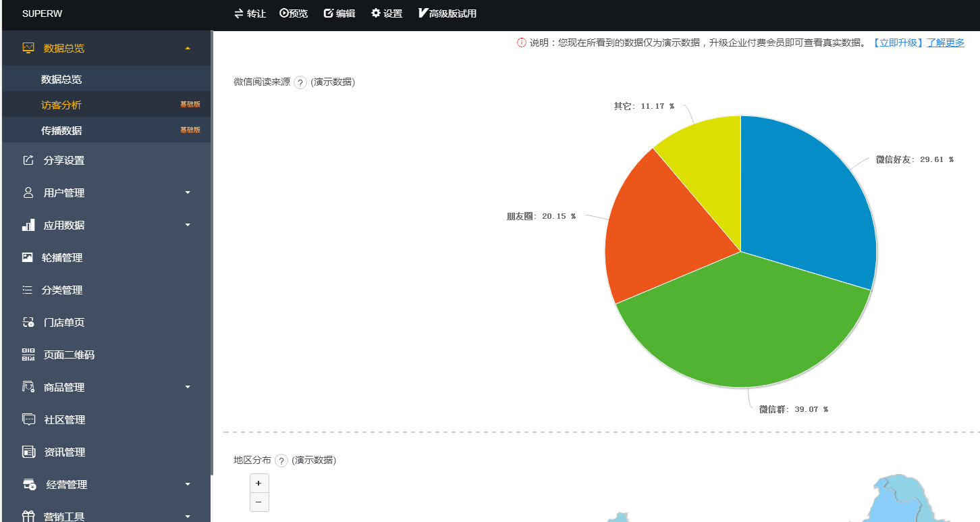
Task: Expand the 应用数据 dropdown arrow
Action: 188,225
